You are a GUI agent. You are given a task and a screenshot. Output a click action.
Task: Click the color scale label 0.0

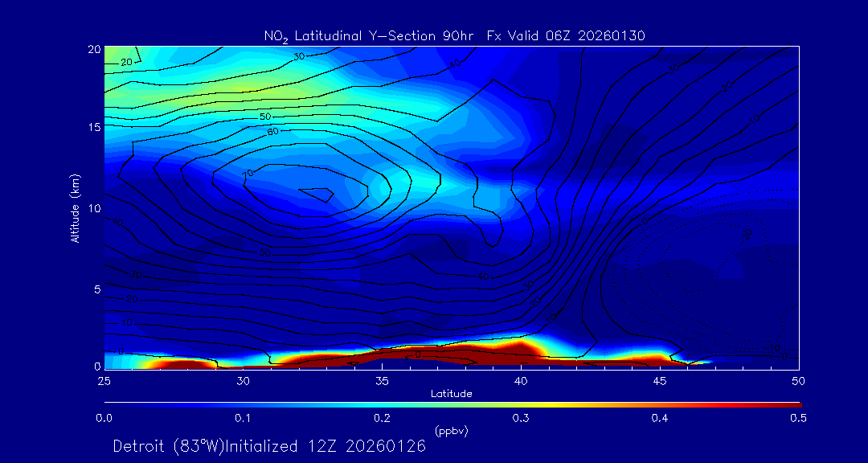[x=104, y=419]
